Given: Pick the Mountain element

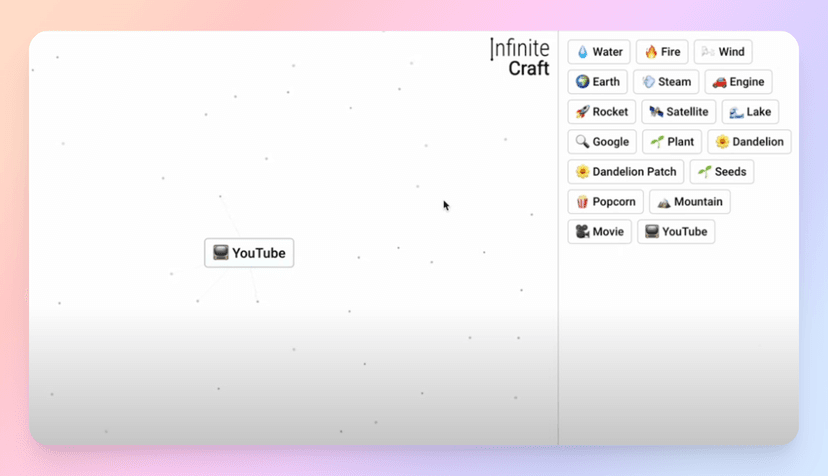Looking at the screenshot, I should 690,202.
